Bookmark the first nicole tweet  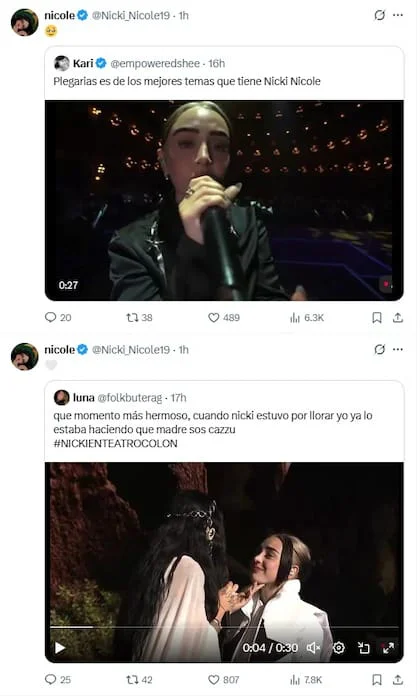377,317
